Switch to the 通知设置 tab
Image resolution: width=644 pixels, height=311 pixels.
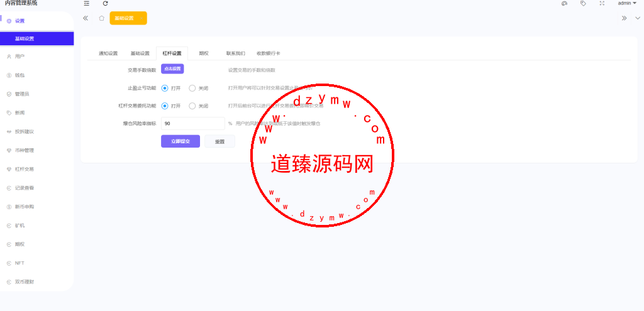108,53
